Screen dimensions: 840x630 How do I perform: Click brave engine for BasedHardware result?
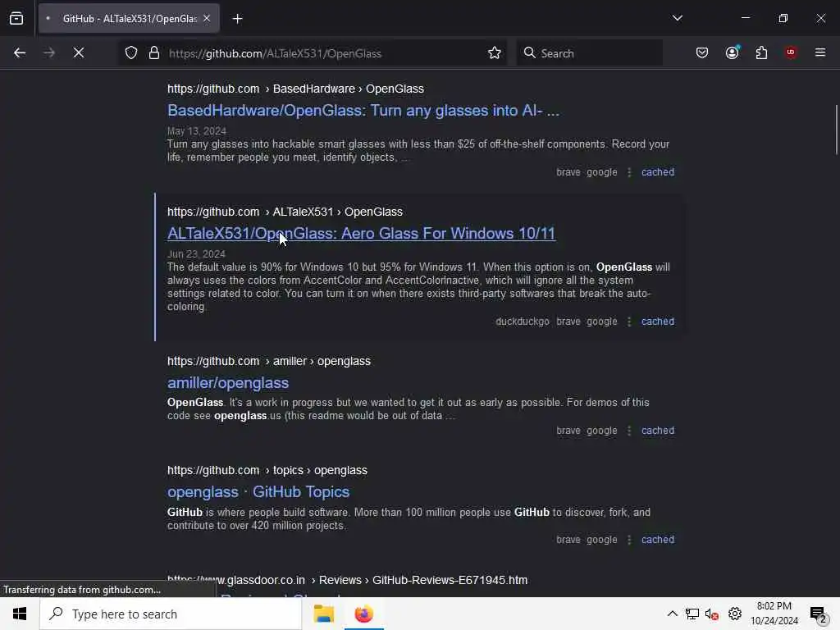tap(568, 172)
